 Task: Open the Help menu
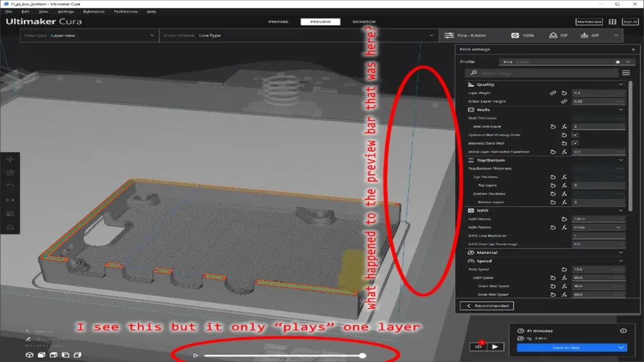pyautogui.click(x=152, y=11)
